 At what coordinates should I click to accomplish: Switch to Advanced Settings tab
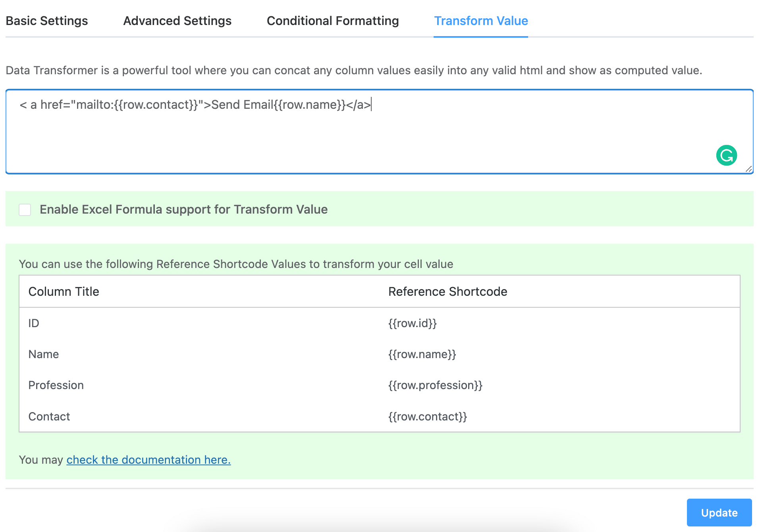click(177, 21)
